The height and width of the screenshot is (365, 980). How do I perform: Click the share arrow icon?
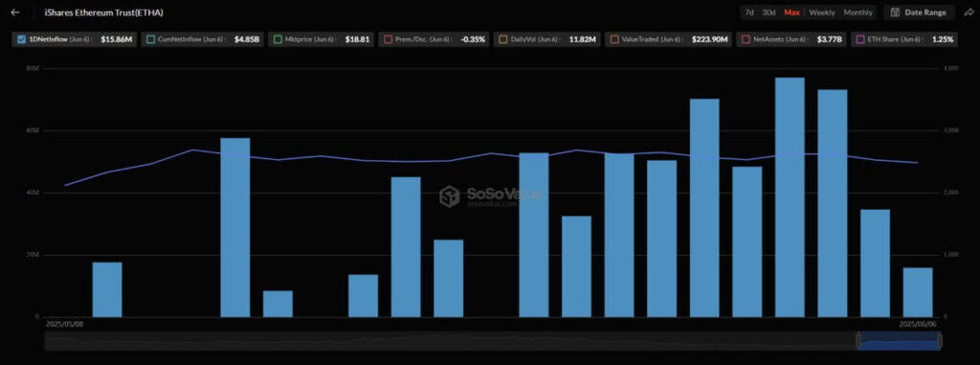969,12
